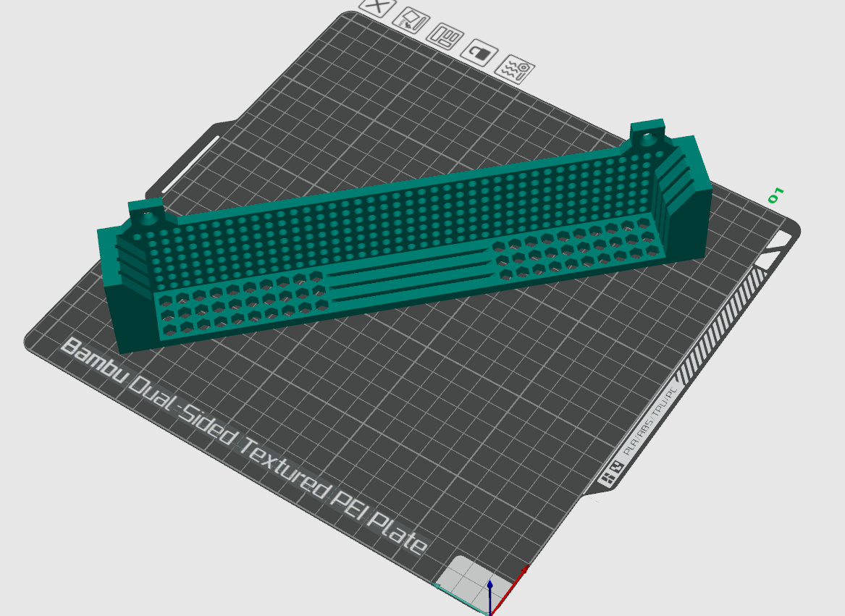The height and width of the screenshot is (616, 845).
Task: Click the PLA/ABS/TPU/PC material label
Action: click(x=647, y=420)
